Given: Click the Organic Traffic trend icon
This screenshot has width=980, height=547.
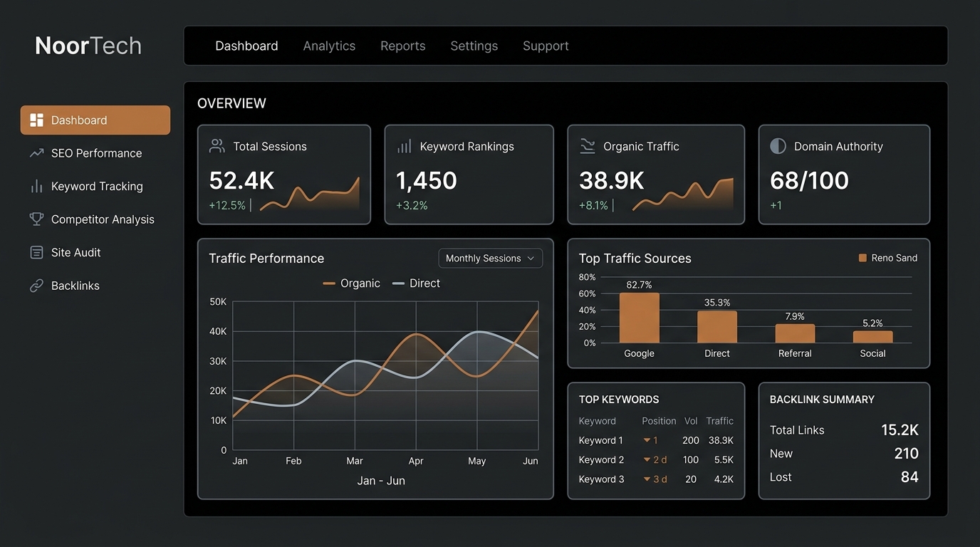Looking at the screenshot, I should (588, 146).
